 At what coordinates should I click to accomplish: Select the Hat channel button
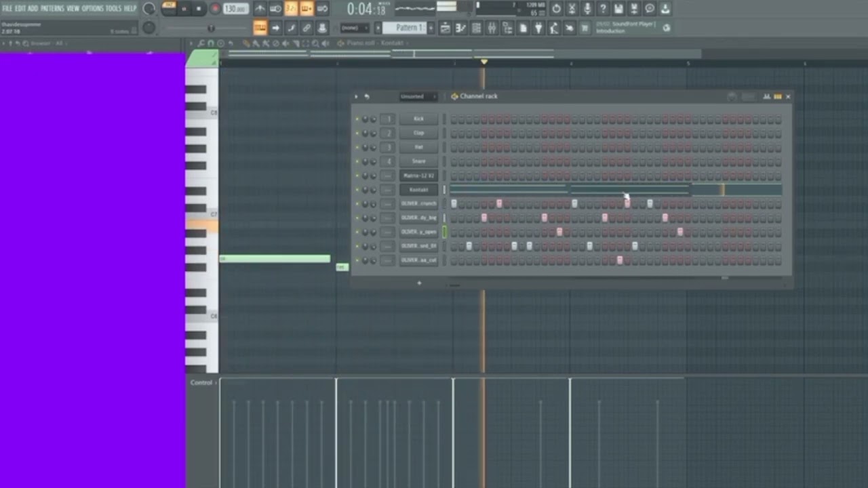click(x=418, y=147)
